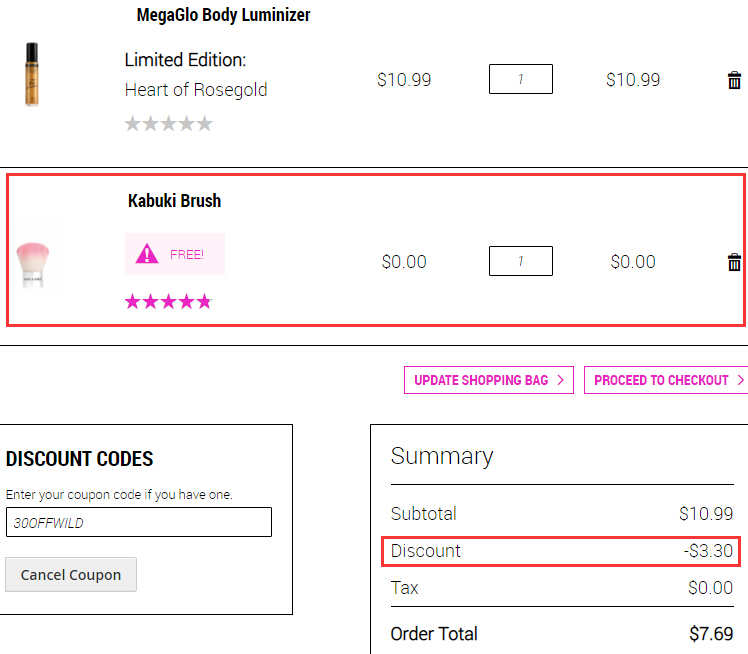Viewport: 748px width, 654px height.
Task: Click the Discount row in Summary
Action: tap(561, 551)
